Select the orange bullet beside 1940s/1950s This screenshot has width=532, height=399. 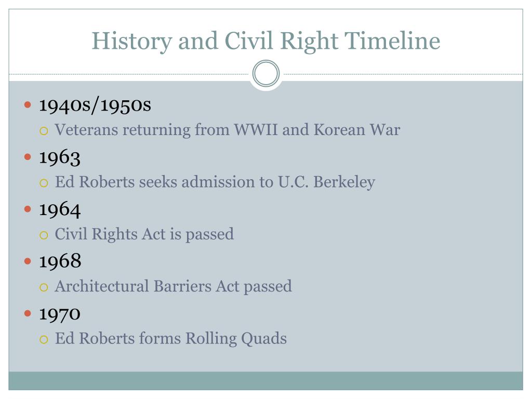[28, 104]
